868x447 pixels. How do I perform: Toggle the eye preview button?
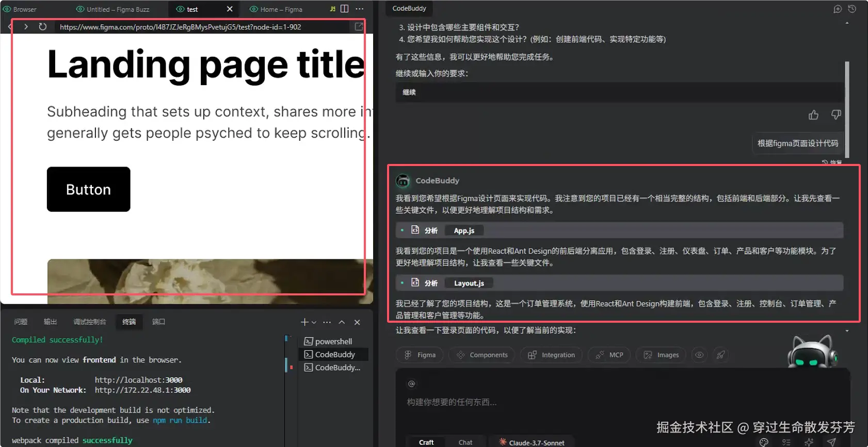click(699, 355)
